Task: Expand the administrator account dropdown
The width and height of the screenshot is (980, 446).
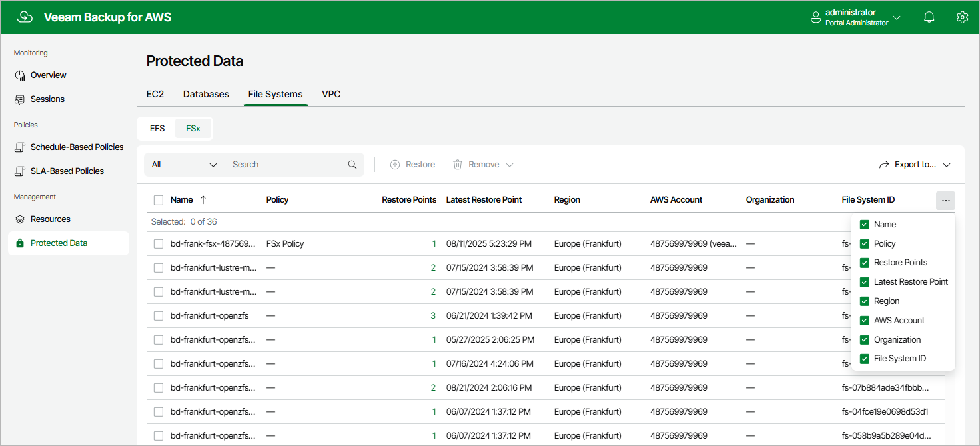Action: (x=897, y=18)
